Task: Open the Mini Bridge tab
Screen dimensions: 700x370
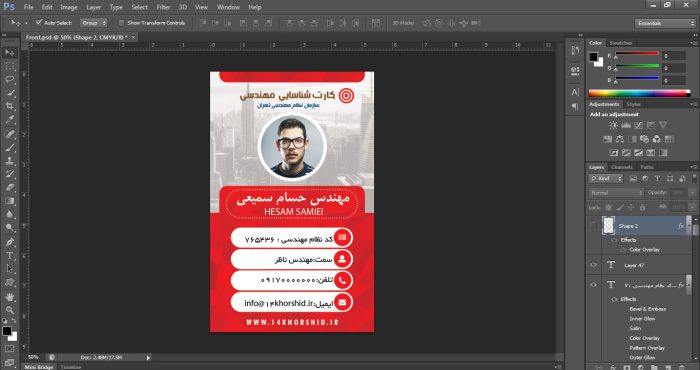Action: 38,367
